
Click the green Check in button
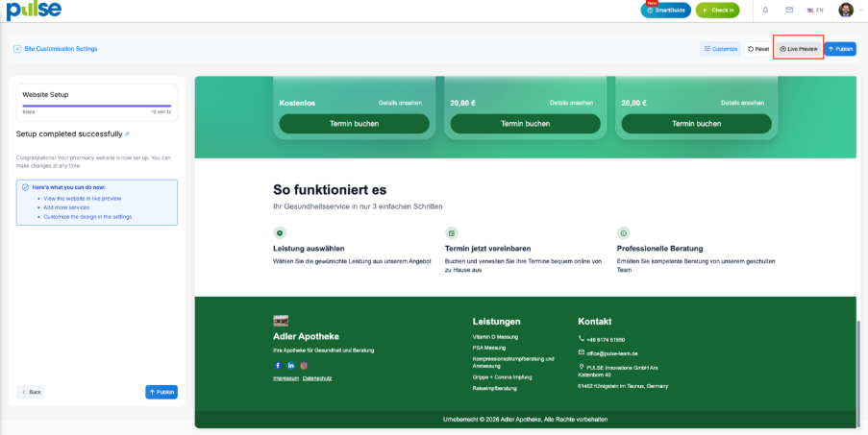pos(717,10)
